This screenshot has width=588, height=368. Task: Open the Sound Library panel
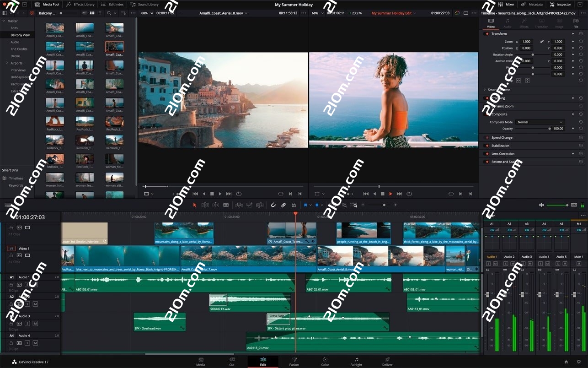tap(144, 4)
